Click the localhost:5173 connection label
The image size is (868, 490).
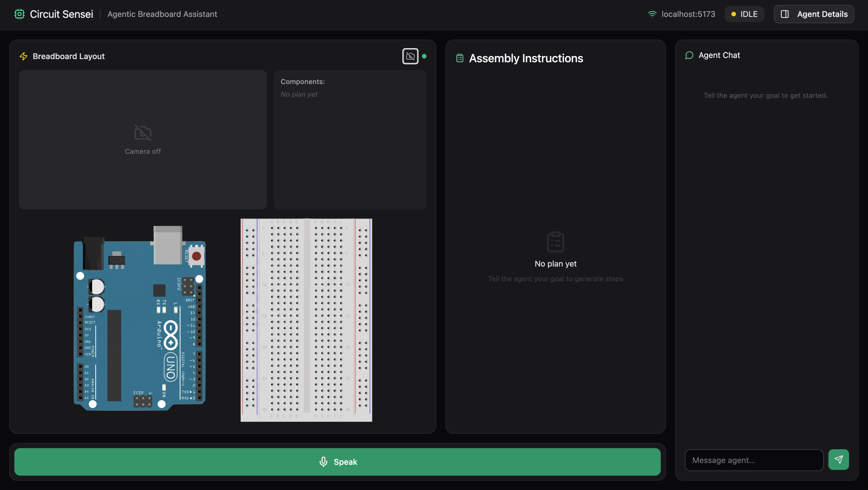pyautogui.click(x=688, y=14)
